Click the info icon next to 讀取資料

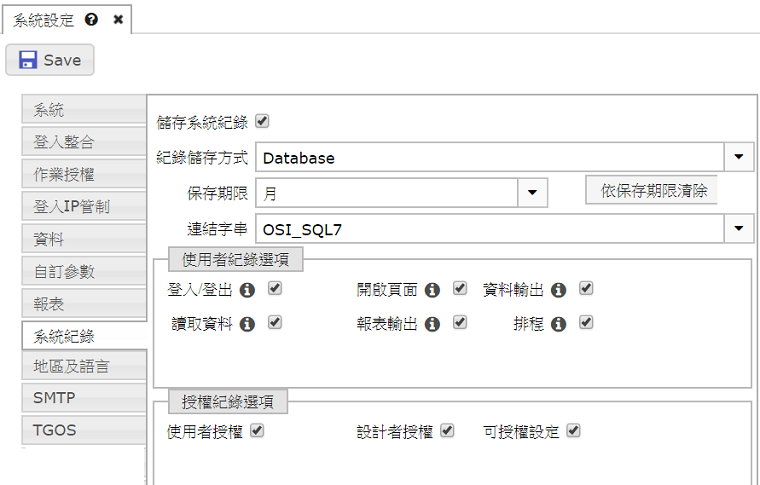[x=246, y=324]
